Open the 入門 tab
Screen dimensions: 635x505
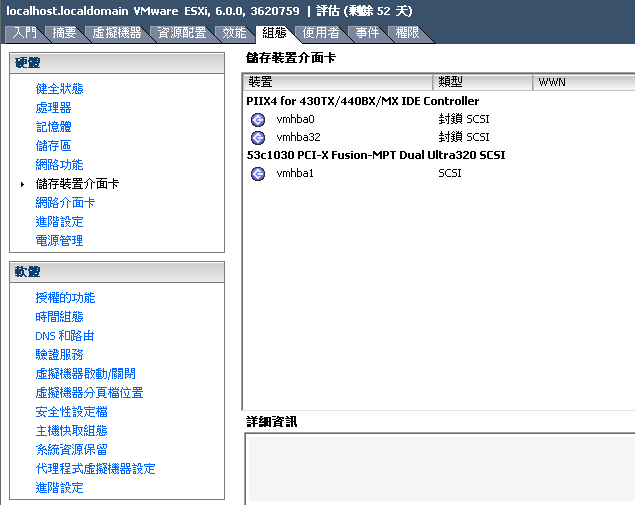click(24, 33)
